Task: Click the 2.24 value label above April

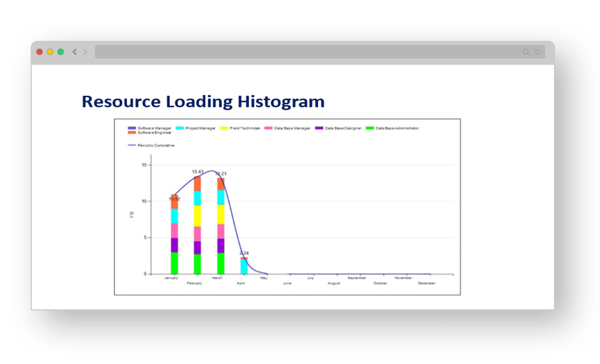Action: pyautogui.click(x=244, y=253)
